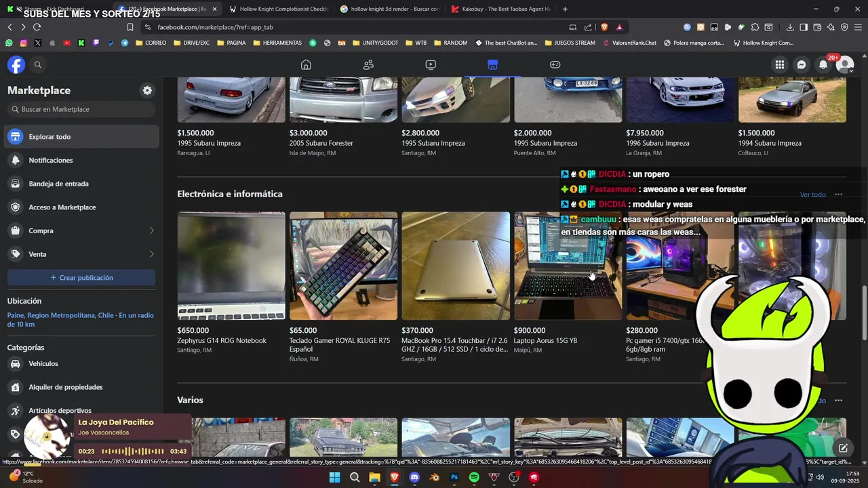868x488 pixels.
Task: Open the Instagram bookmark icon
Action: coord(23,43)
